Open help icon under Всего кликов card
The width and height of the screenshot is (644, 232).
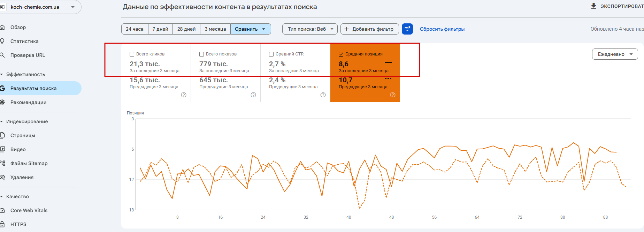coord(184,95)
